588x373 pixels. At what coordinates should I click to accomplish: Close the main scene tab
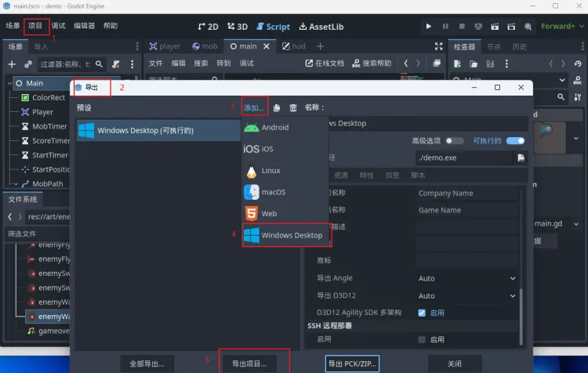[x=267, y=46]
